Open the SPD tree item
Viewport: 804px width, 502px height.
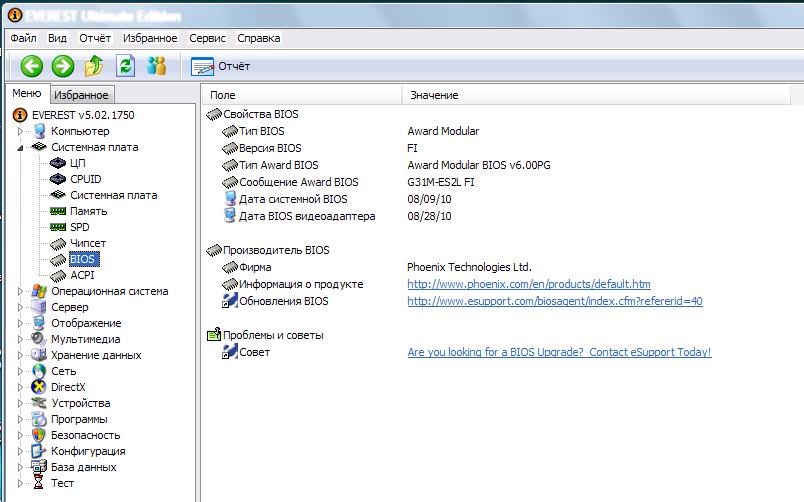(79, 227)
